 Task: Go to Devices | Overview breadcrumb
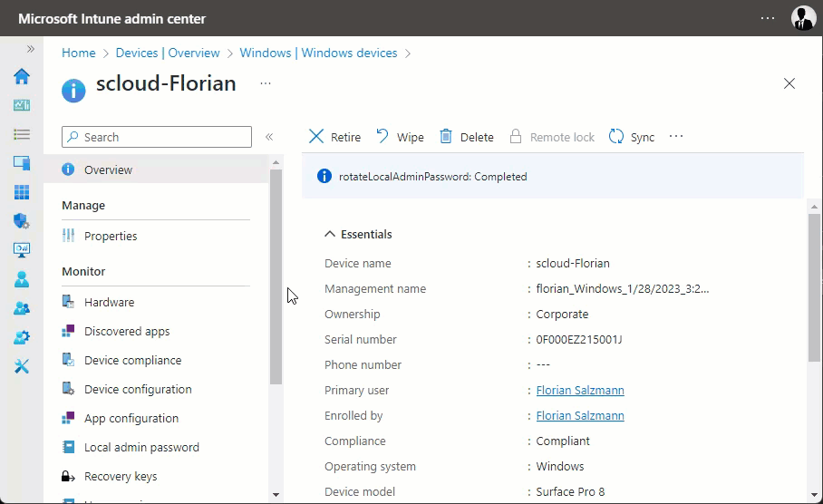[168, 53]
